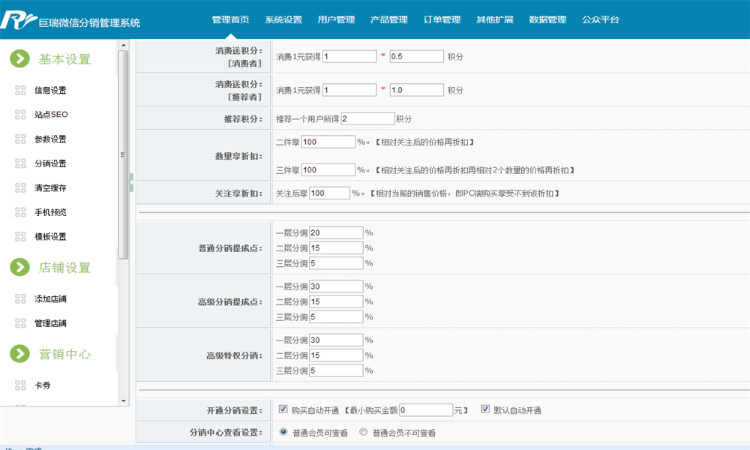Open 模板设置 sidebar link
This screenshot has width=750, height=450.
click(x=50, y=237)
